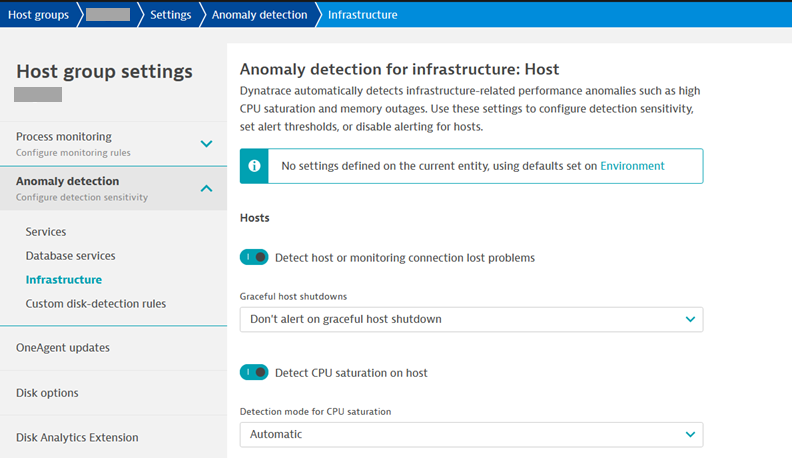The image size is (792, 458).
Task: Collapse the Anomaly detection section chevron
Action: 206,188
